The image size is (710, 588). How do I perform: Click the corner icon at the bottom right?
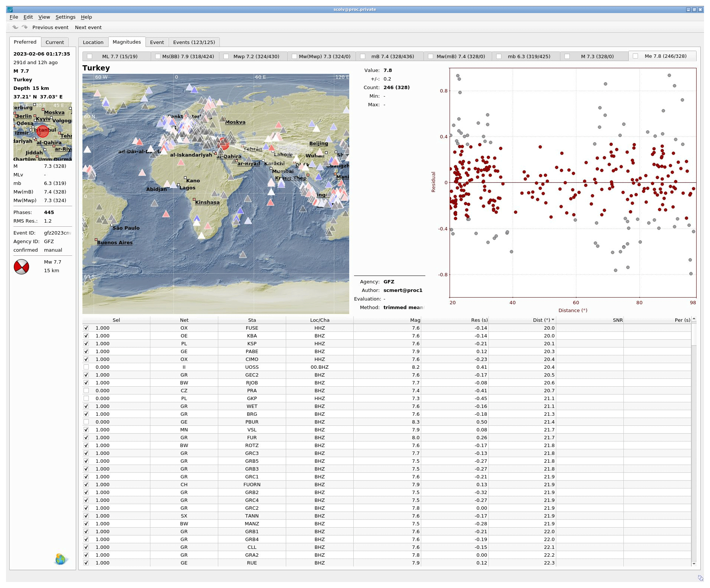click(700, 578)
